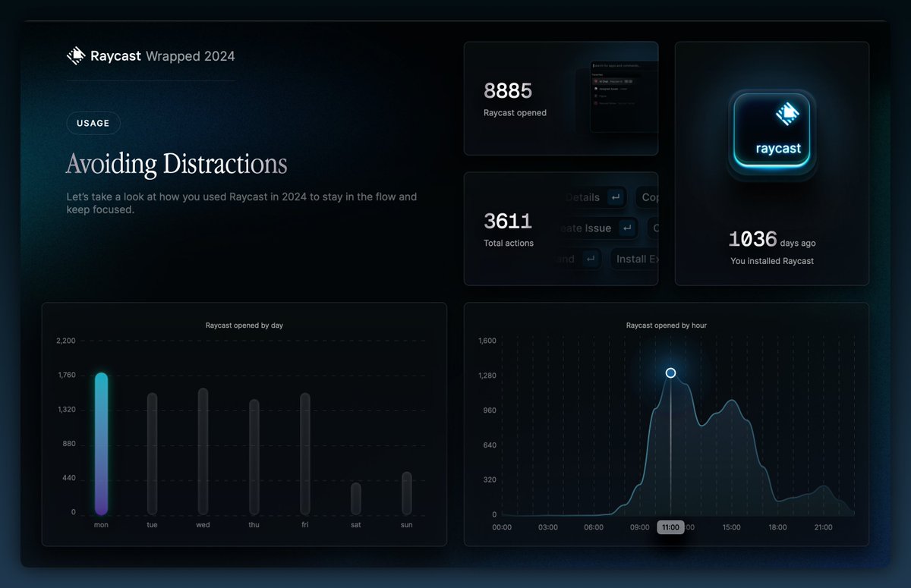
Task: Click the 11:00 highlighted hour tag
Action: coord(670,527)
